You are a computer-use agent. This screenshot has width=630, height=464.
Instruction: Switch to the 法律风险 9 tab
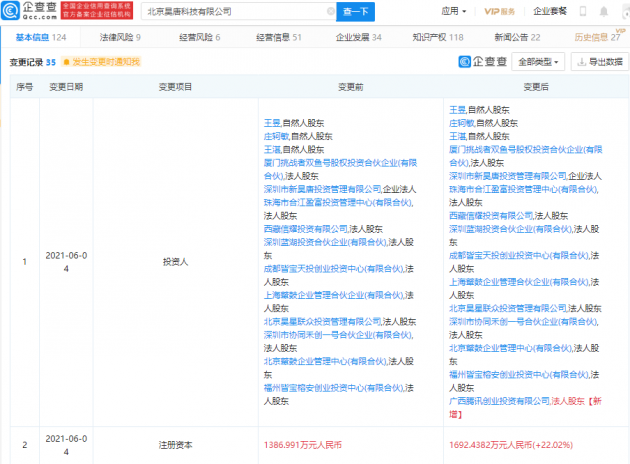point(120,37)
